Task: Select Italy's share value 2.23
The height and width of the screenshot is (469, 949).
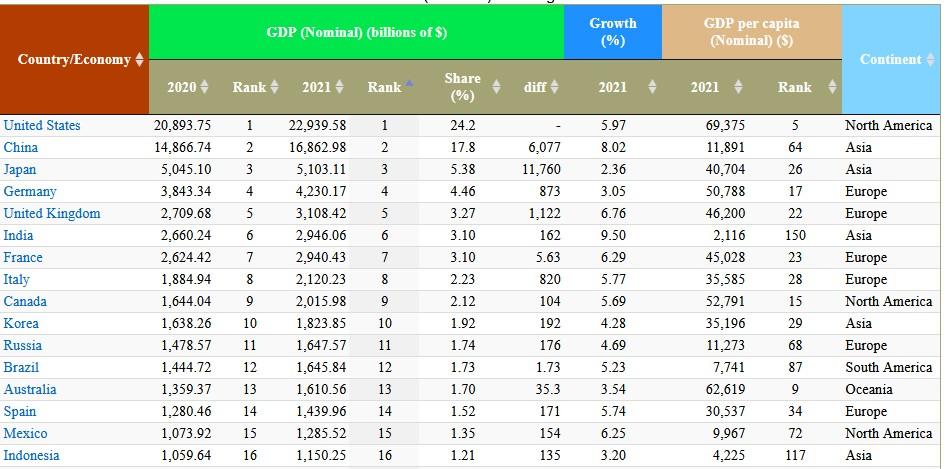Action: (x=463, y=279)
